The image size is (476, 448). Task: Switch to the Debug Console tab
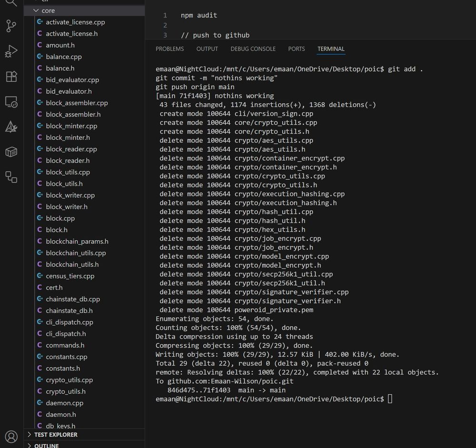[x=253, y=49]
